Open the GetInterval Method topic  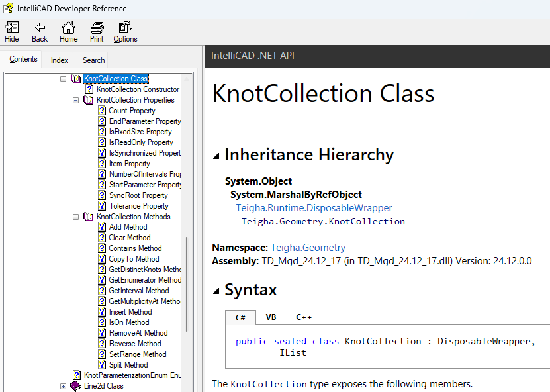(139, 291)
